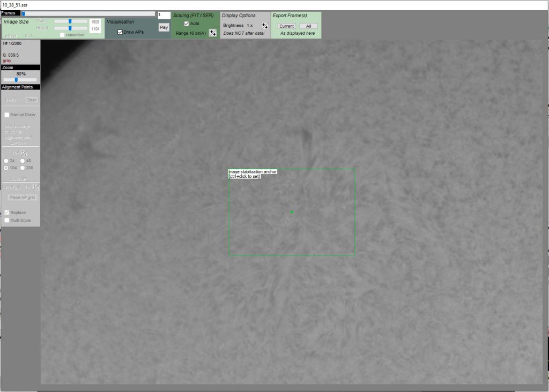
Task: Disable Auto scaling checkbox
Action: click(x=187, y=24)
